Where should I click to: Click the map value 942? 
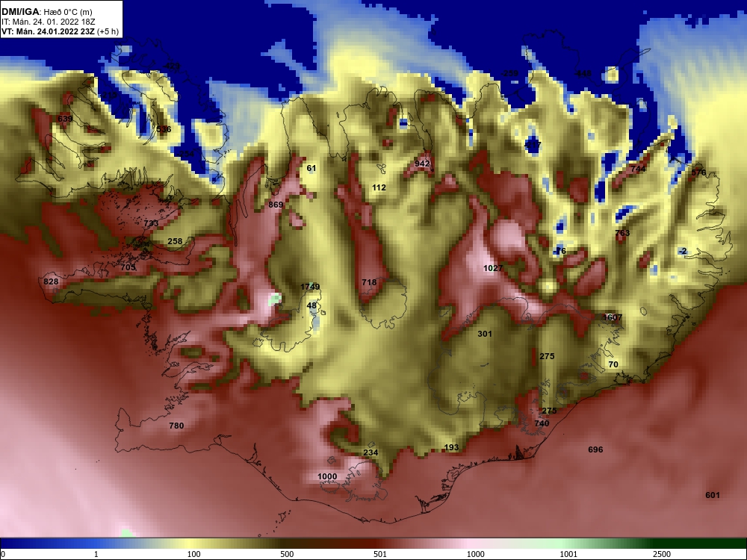422,164
